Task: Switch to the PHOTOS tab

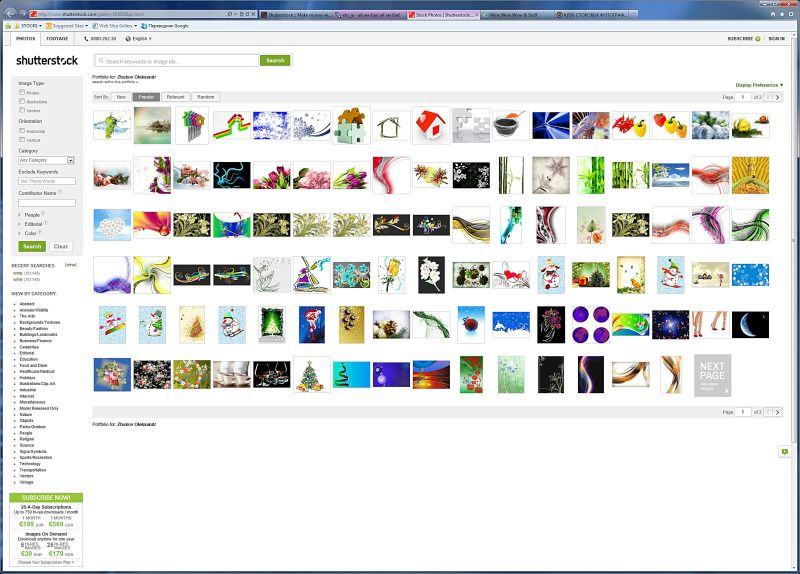Action: pyautogui.click(x=26, y=39)
